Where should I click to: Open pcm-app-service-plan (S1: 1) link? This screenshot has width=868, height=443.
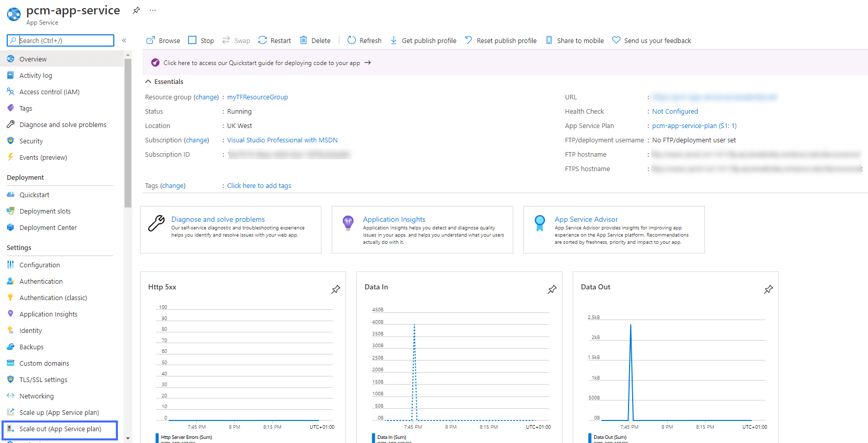[694, 126]
